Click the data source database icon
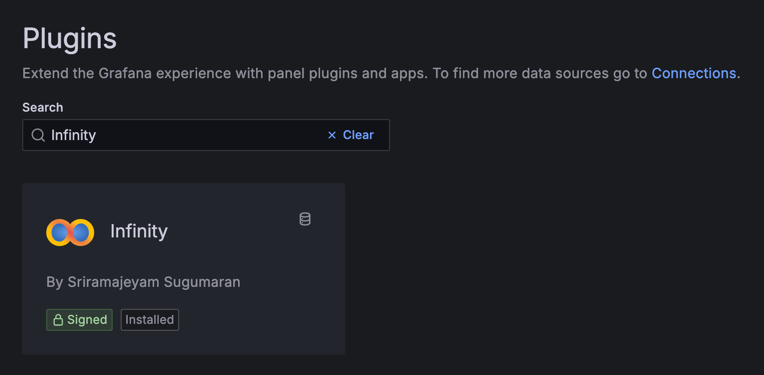This screenshot has width=764, height=375. click(x=305, y=219)
